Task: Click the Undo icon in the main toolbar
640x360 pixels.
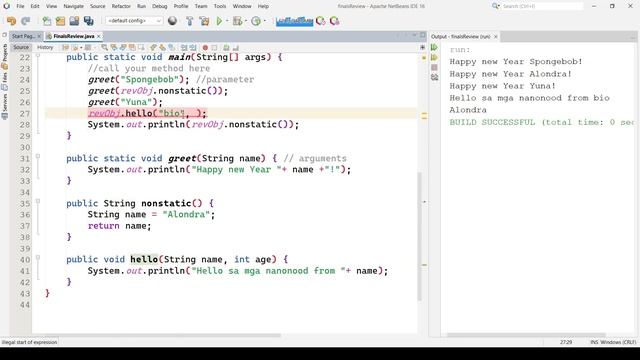Action: [x=11, y=21]
